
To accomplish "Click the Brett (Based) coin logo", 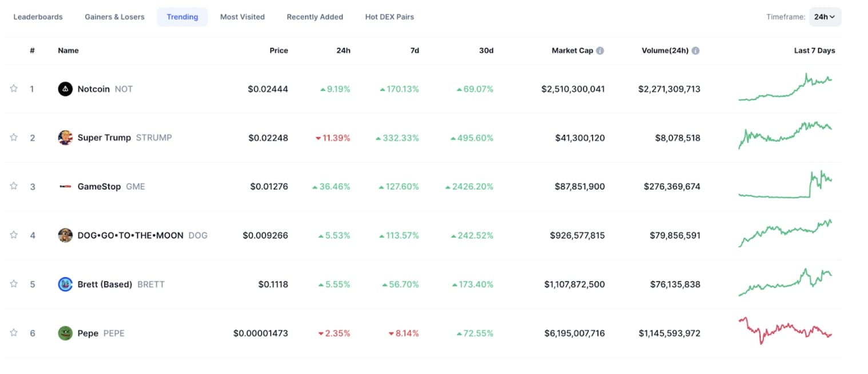I will pyautogui.click(x=65, y=284).
